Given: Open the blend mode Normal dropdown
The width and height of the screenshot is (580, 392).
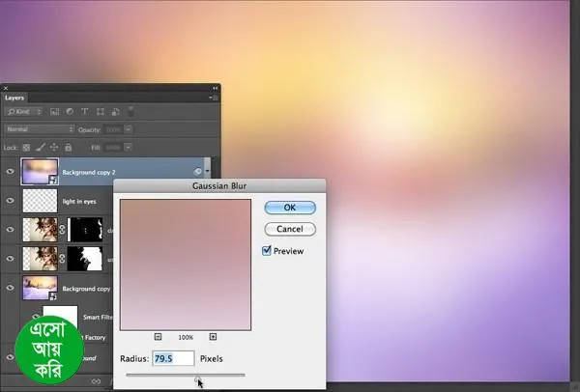Looking at the screenshot, I should point(39,128).
